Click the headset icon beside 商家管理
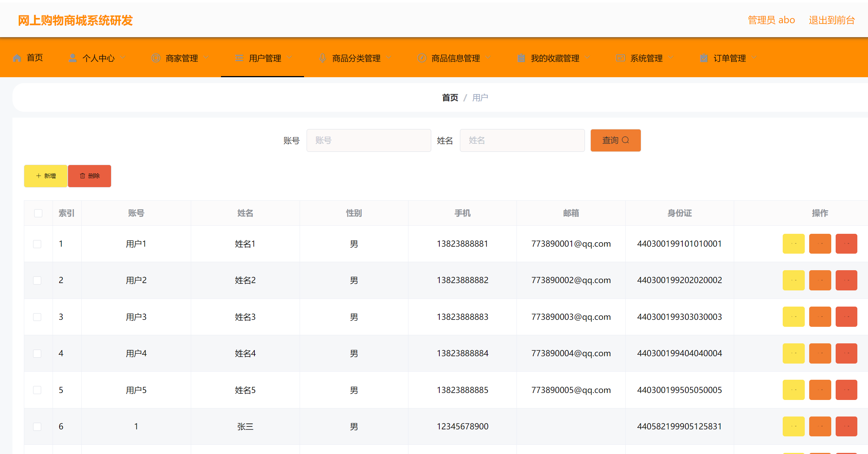This screenshot has width=868, height=454. point(156,58)
